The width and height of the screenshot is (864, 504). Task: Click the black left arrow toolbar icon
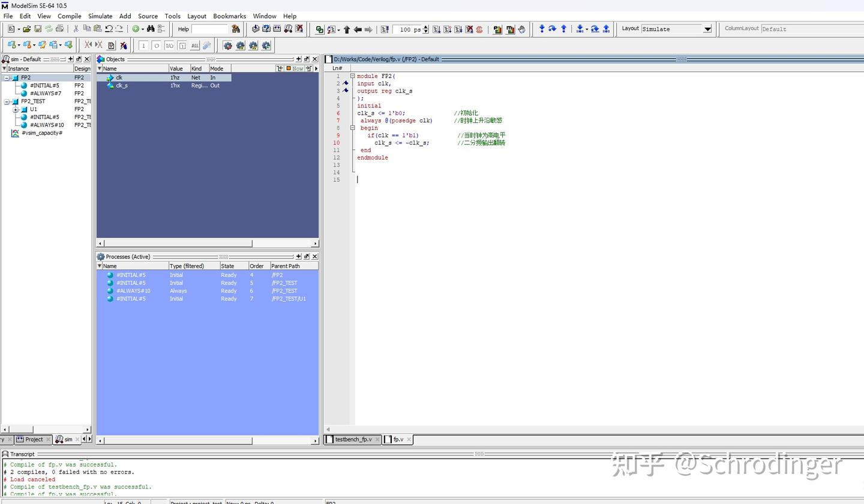coord(358,29)
